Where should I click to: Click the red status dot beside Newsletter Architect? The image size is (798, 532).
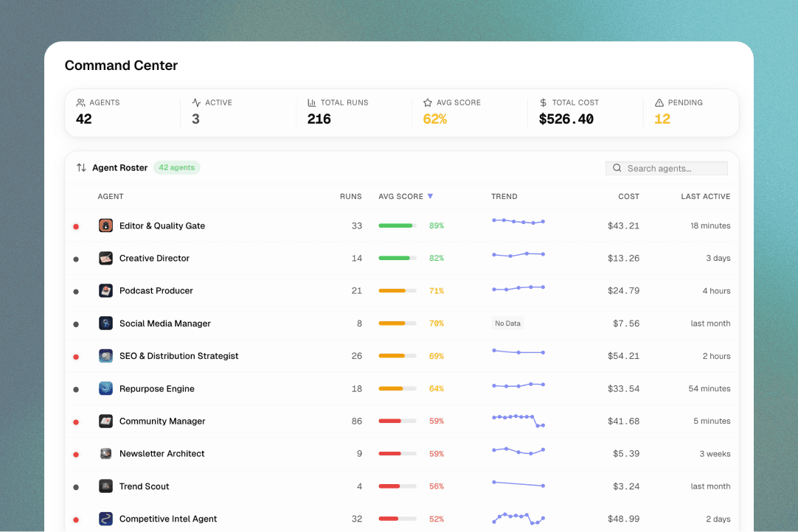coord(76,455)
